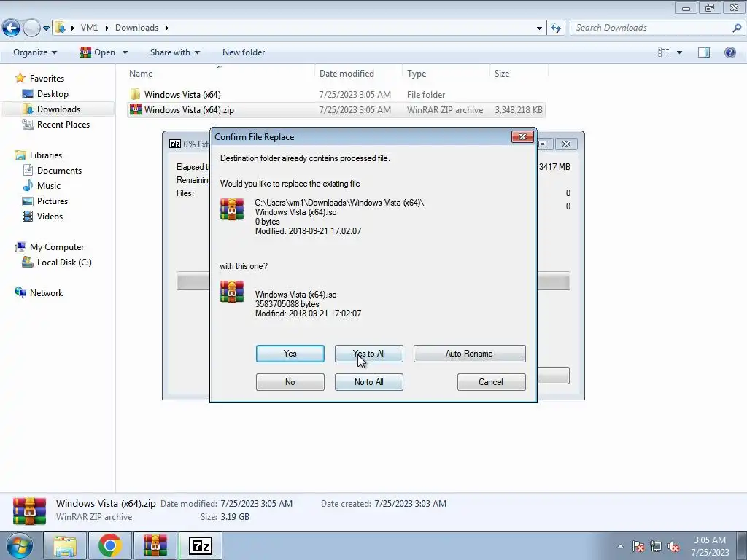Select Downloads in the address breadcrumb
The width and height of the screenshot is (747, 560).
click(136, 28)
